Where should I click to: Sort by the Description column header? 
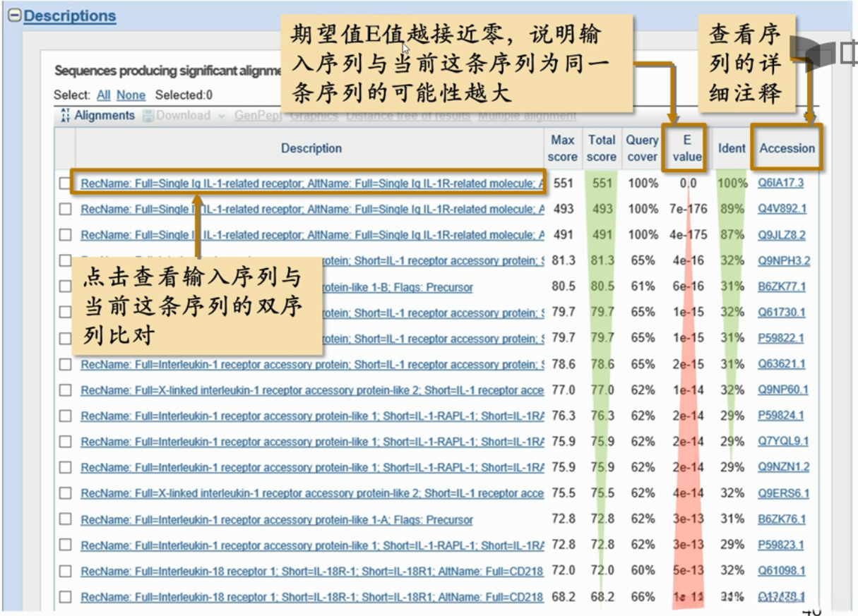[311, 148]
